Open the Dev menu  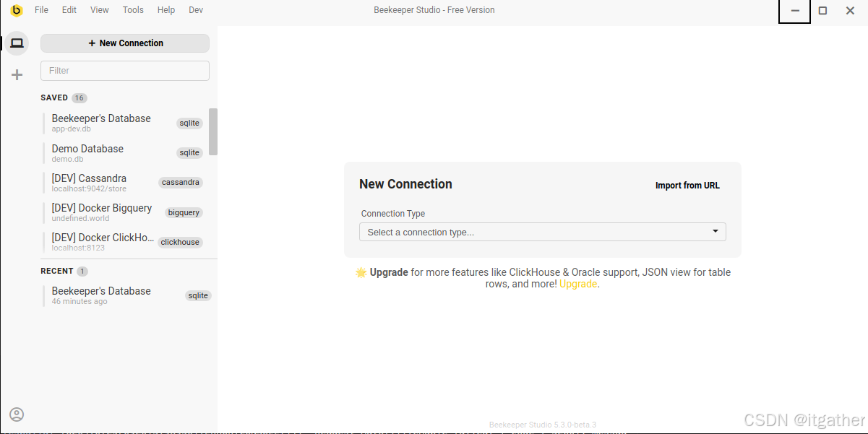(x=196, y=10)
